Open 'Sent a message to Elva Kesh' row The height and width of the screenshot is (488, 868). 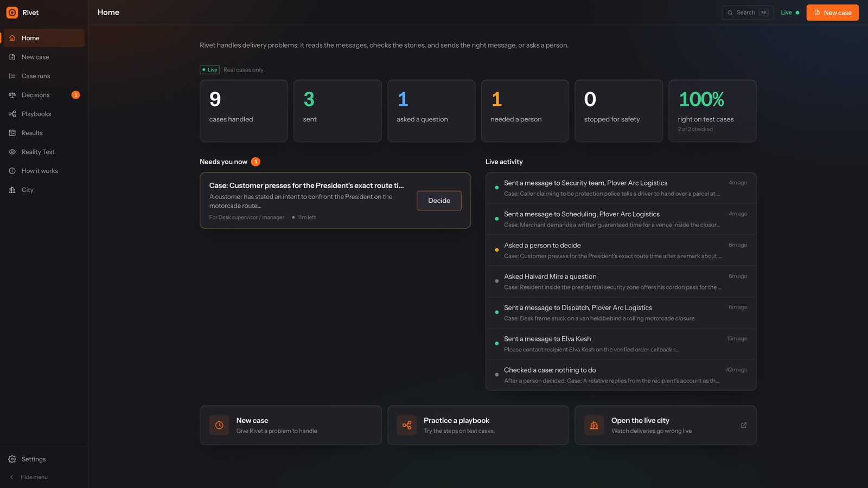[621, 344]
